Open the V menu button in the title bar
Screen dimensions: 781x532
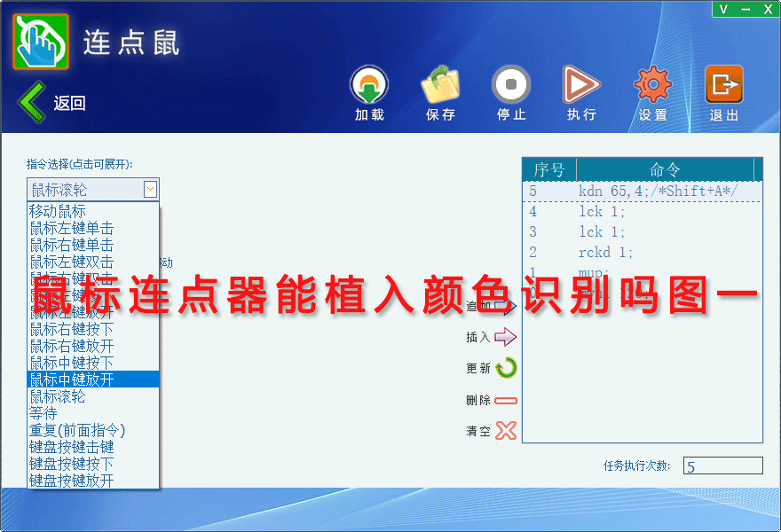coord(723,9)
